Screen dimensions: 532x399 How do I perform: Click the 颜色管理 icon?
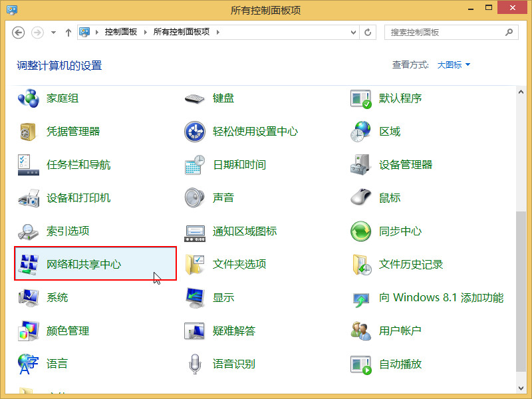[29, 331]
